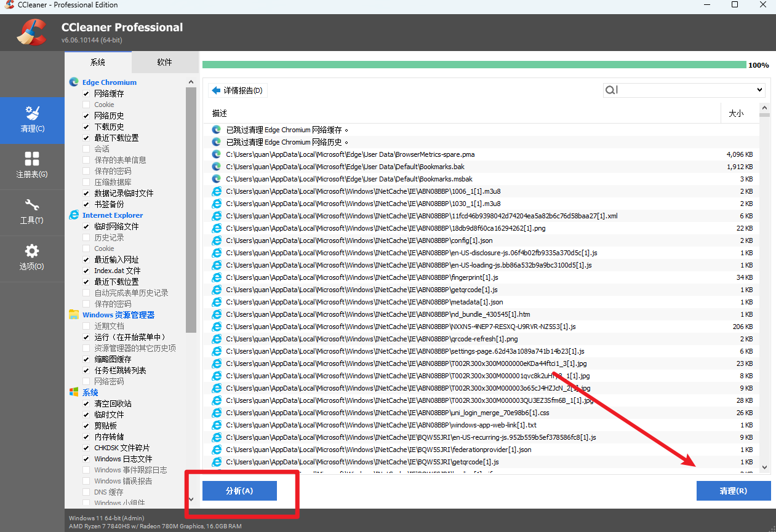Click IE icon of uni_login_merge css row
The image size is (776, 532).
pos(217,413)
